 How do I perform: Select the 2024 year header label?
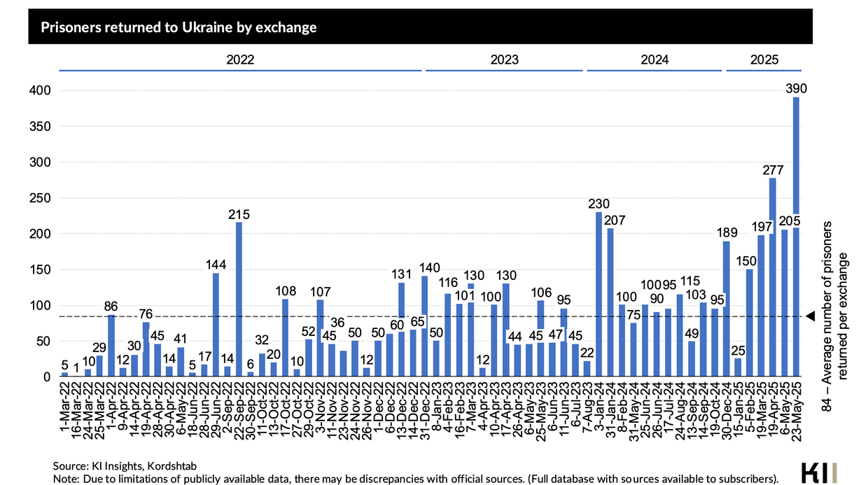654,59
